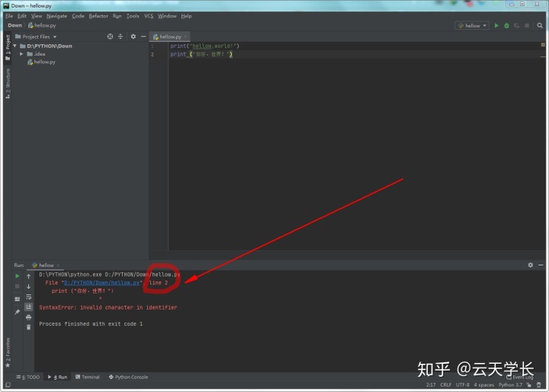
Task: Click the SyntaxError message in console
Action: [108, 307]
